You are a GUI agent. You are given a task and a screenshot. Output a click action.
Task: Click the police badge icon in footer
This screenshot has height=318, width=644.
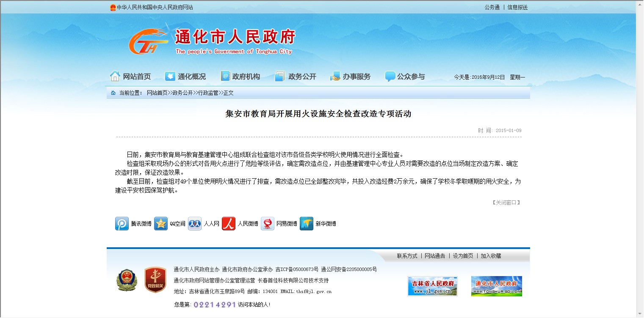(x=127, y=280)
